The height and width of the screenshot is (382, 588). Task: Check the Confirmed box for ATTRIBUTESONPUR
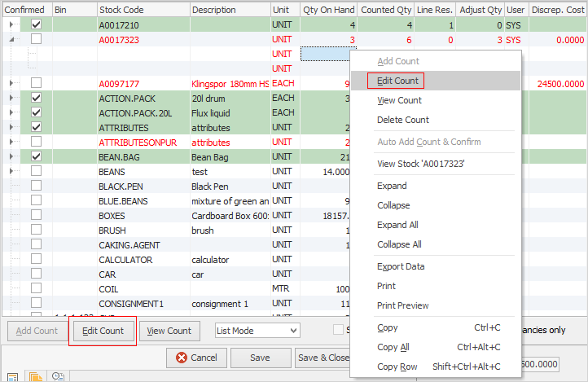tap(36, 142)
